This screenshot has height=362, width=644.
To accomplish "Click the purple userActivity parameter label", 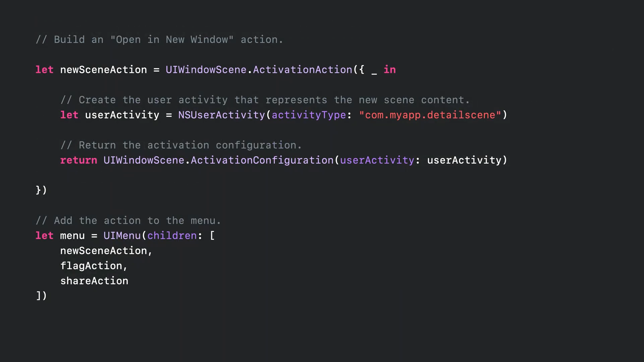I will [x=377, y=160].
